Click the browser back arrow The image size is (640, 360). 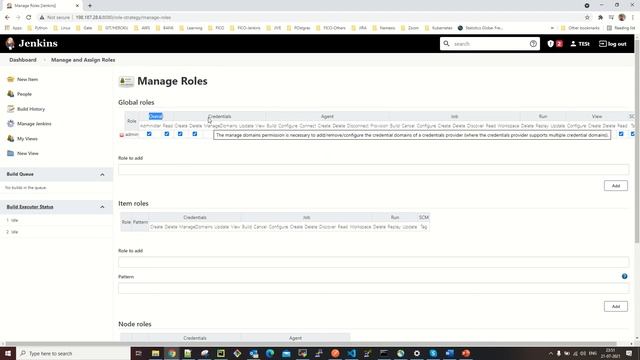[7, 17]
